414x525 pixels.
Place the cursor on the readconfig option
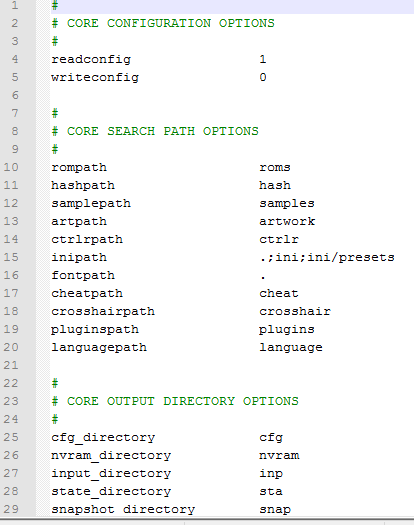(91, 60)
